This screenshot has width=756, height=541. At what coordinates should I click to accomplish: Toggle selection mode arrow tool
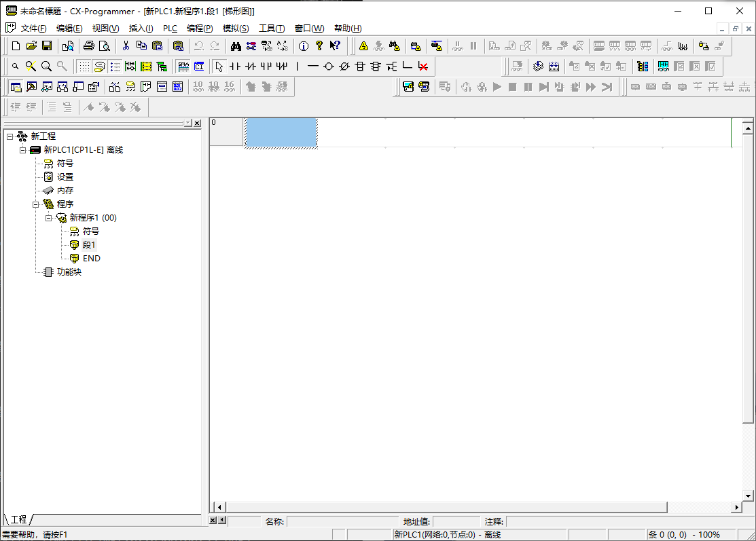219,67
